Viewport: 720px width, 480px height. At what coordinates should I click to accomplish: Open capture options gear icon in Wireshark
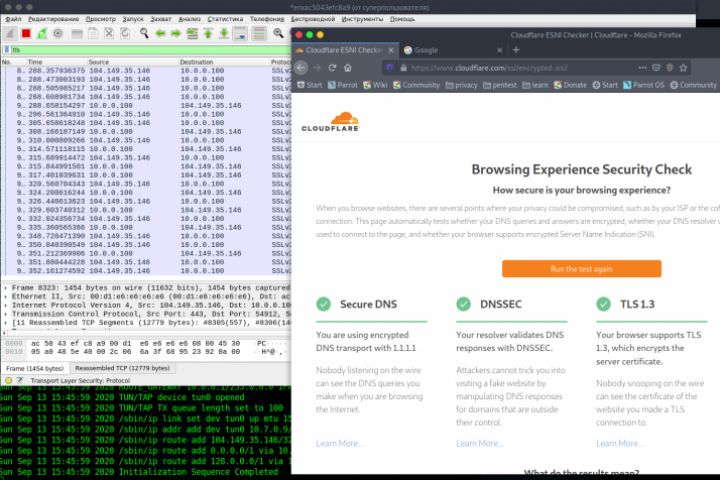[x=58, y=34]
